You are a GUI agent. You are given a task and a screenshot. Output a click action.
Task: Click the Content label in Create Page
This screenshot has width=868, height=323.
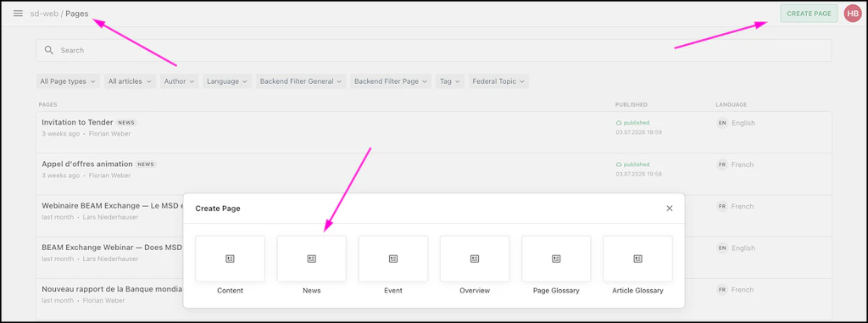coord(231,290)
